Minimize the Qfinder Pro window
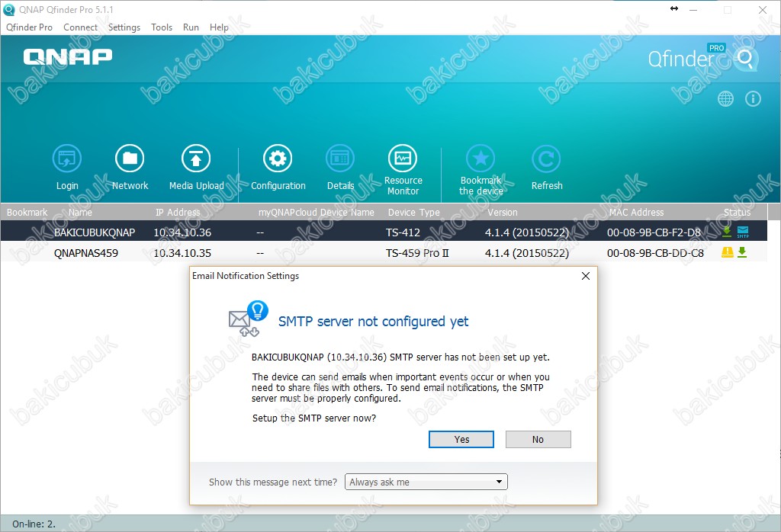 click(x=693, y=9)
